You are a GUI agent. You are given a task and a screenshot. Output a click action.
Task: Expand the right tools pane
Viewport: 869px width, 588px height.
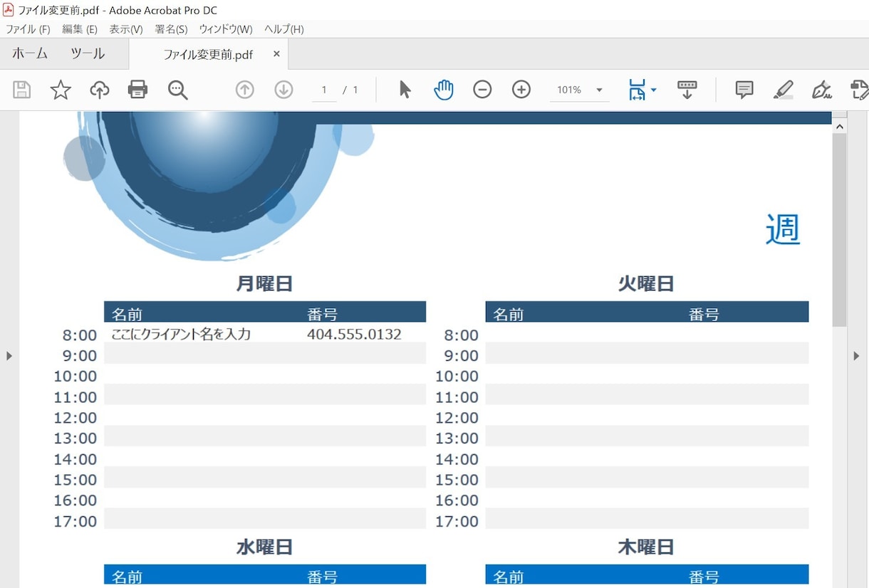click(x=856, y=355)
